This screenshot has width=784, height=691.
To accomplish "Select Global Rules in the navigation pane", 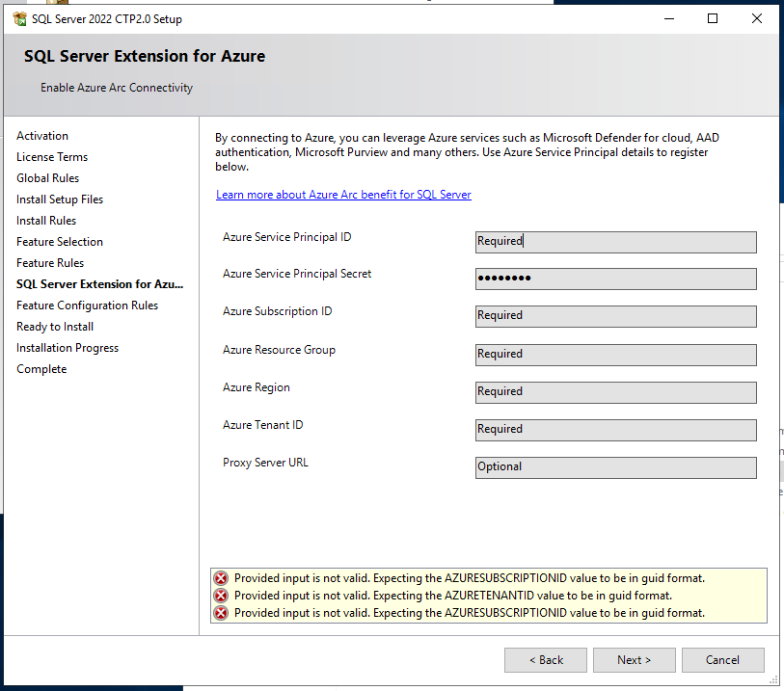I will pos(47,177).
